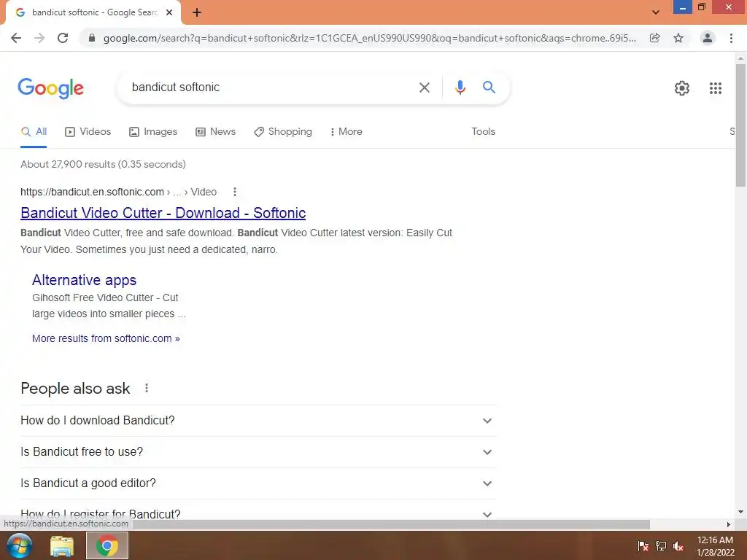Go to Google homepage via logo
747x560 pixels.
[x=51, y=88]
